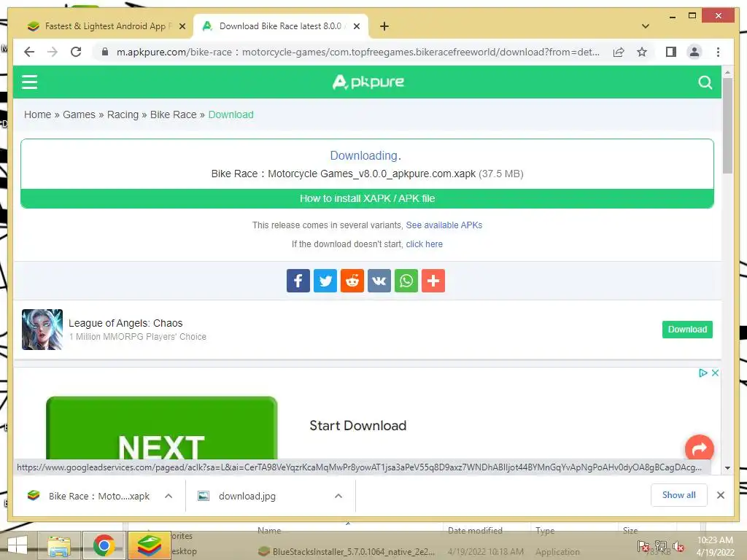This screenshot has height=560, width=747.
Task: Close the ad with X icon
Action: pos(715,373)
